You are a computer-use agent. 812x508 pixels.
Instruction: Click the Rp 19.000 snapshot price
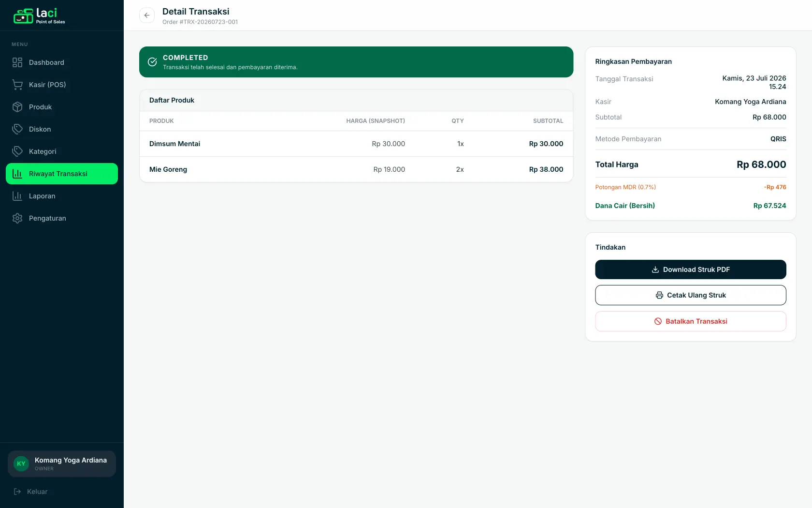(x=389, y=169)
